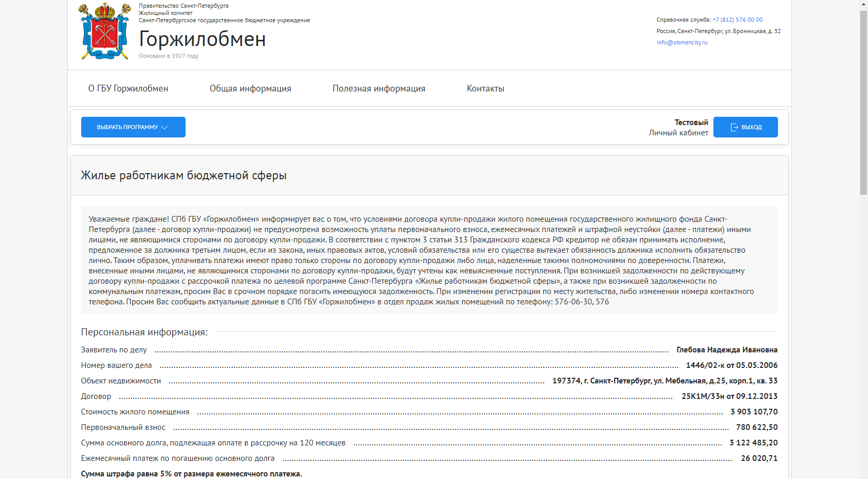Navigate to the Контакты page
868x479 pixels.
485,88
